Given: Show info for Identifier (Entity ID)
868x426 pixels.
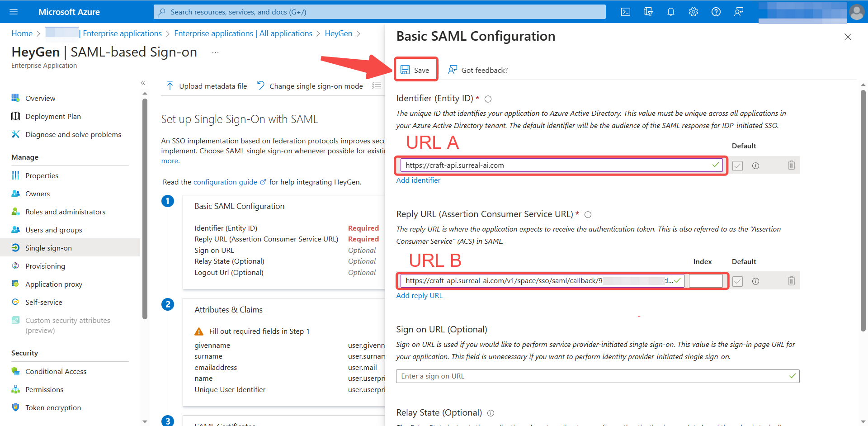Looking at the screenshot, I should pos(488,99).
